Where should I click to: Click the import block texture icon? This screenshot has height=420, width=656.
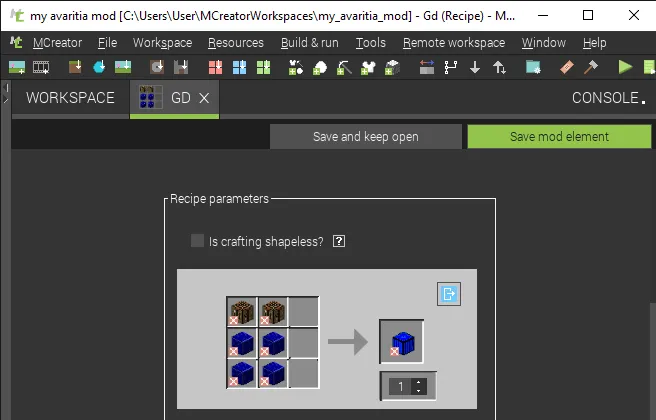coord(75,67)
